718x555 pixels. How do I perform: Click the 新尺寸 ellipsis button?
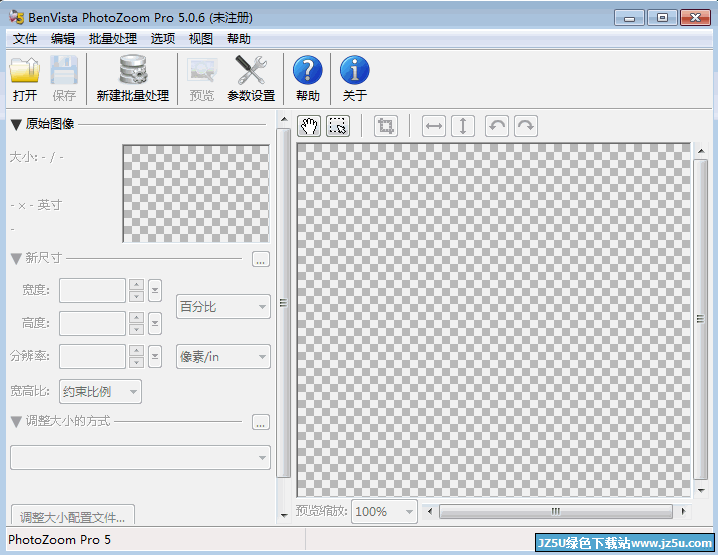point(261,259)
